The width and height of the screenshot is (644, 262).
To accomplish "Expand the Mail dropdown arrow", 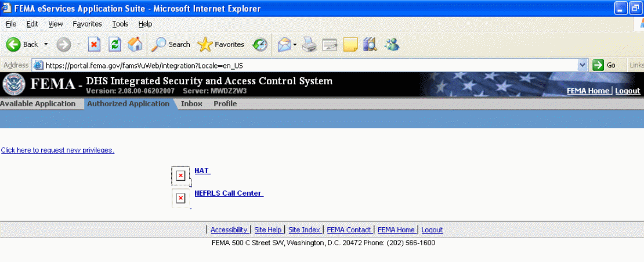I will (295, 44).
